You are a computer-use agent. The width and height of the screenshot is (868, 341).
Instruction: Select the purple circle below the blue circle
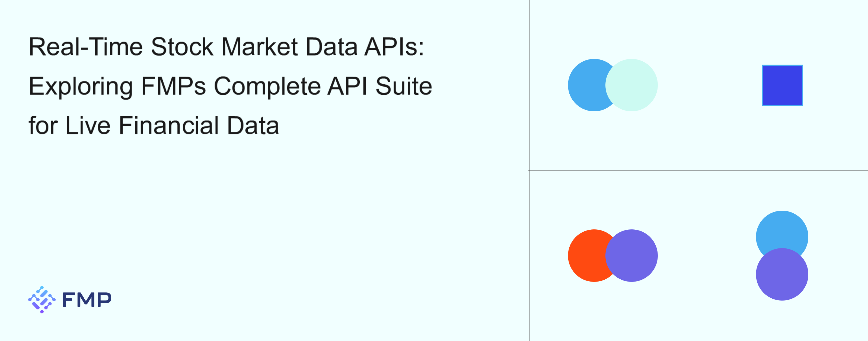click(782, 275)
